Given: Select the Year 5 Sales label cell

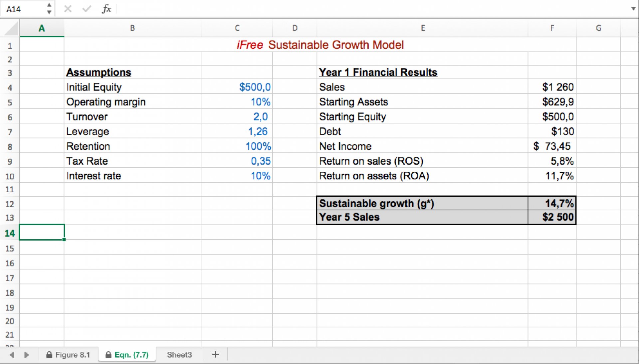Looking at the screenshot, I should pyautogui.click(x=422, y=217).
